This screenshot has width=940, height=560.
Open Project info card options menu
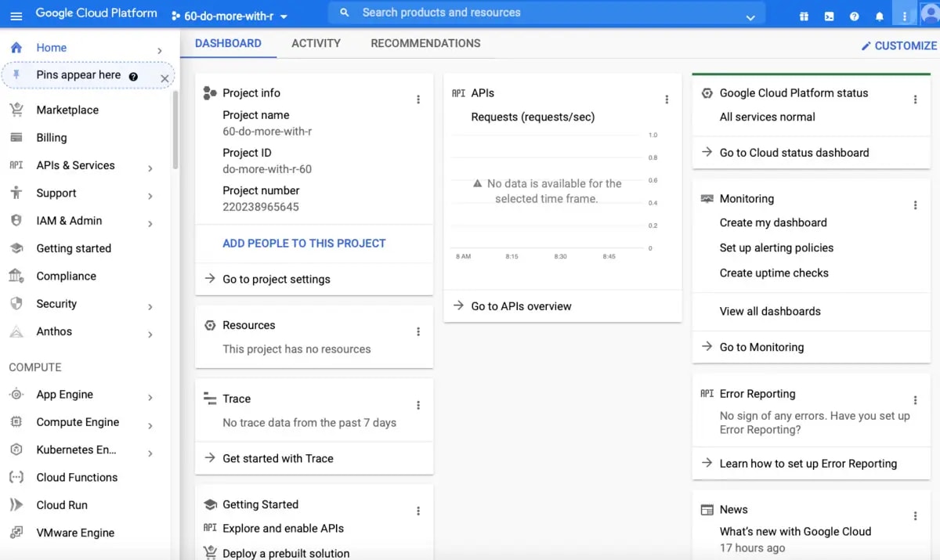418,99
